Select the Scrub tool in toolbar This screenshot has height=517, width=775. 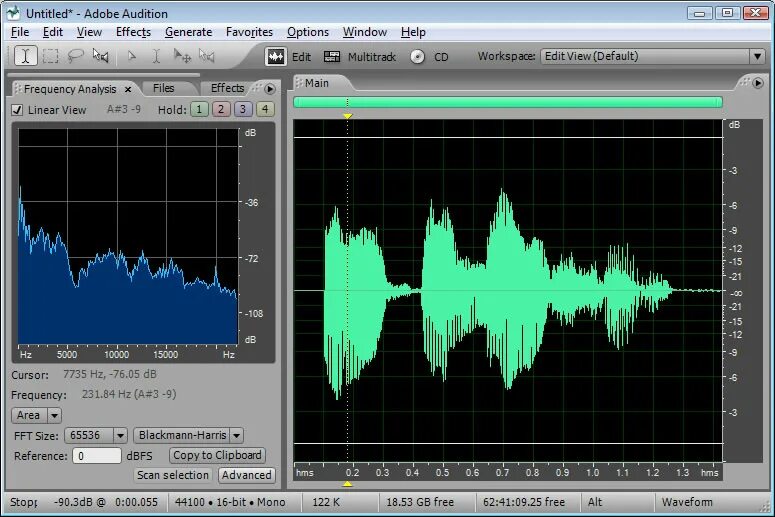coord(100,56)
